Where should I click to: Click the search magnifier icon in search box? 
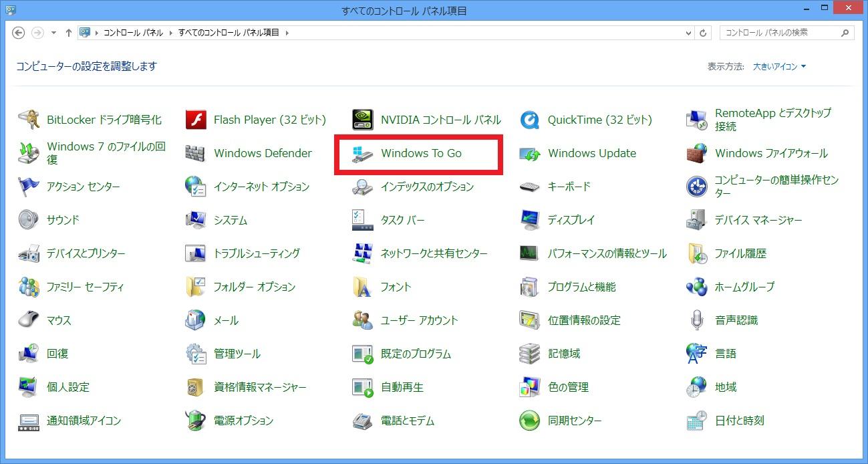coord(845,33)
